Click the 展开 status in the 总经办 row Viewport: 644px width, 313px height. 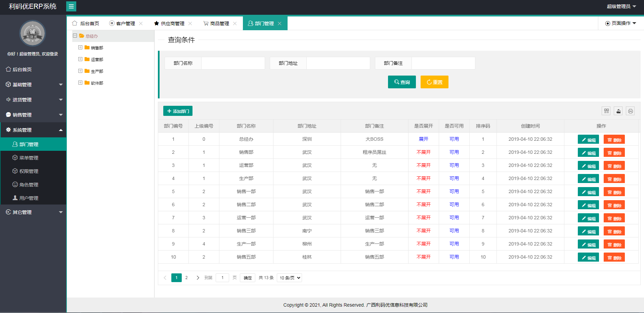tap(424, 139)
